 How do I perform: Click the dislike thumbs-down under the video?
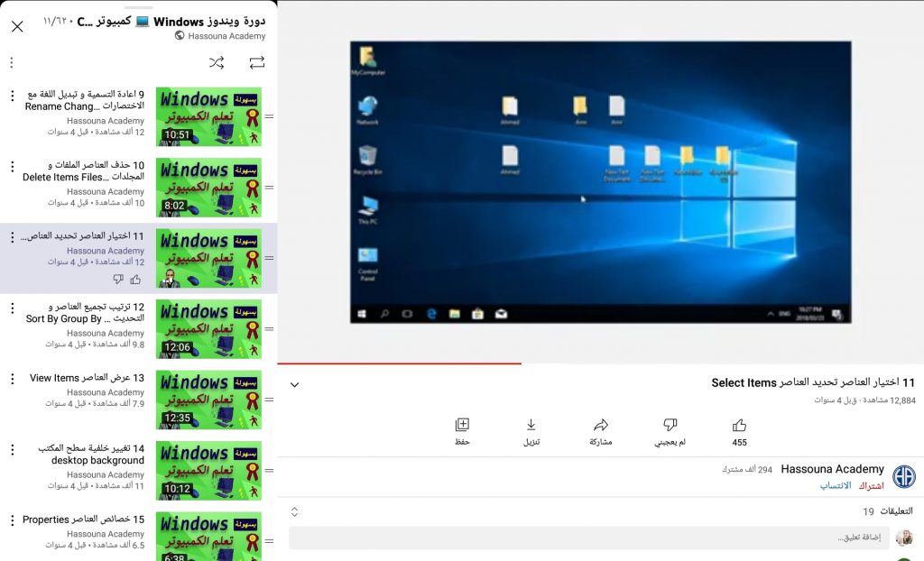pos(670,426)
